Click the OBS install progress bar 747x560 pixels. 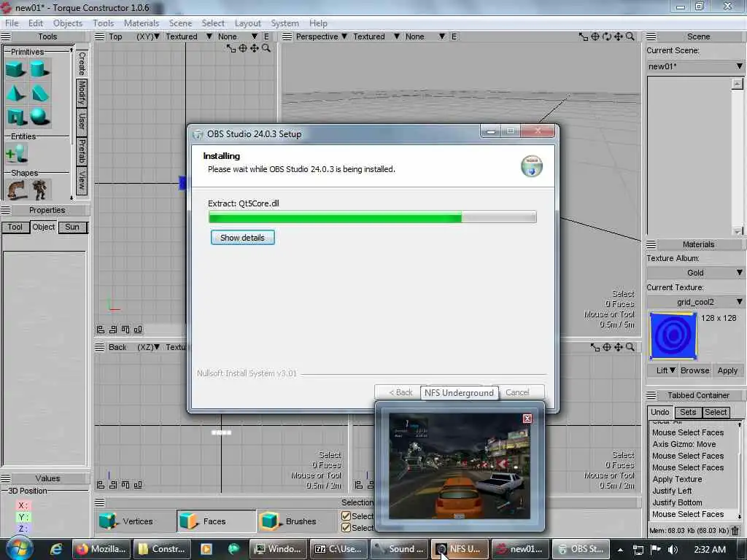(373, 217)
